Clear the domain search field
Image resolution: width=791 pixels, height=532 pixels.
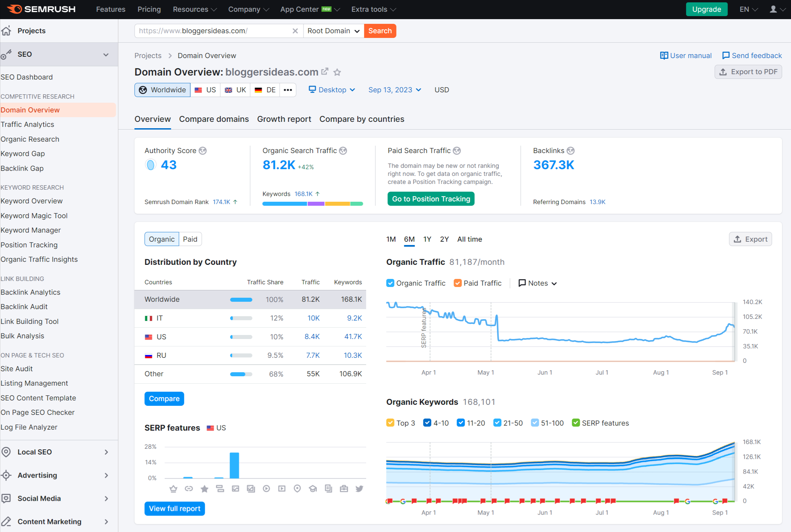point(295,31)
